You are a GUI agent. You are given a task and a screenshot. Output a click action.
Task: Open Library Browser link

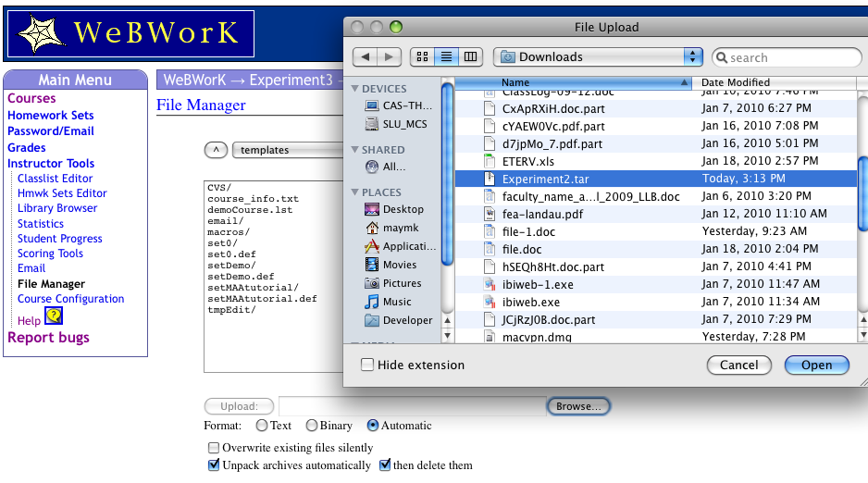pyautogui.click(x=57, y=208)
